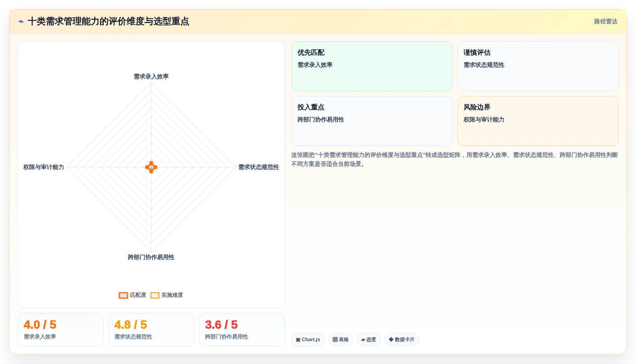Select the Chart.js tag
636x364 pixels.
(x=308, y=340)
